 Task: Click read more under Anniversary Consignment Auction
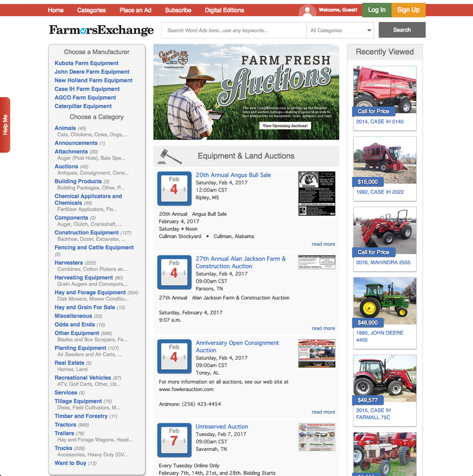click(x=323, y=412)
